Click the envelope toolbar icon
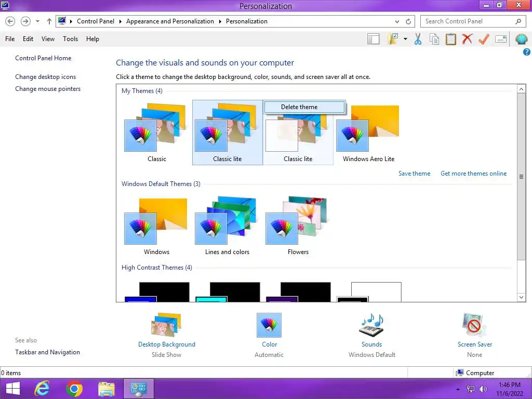The image size is (532, 399). [x=501, y=39]
